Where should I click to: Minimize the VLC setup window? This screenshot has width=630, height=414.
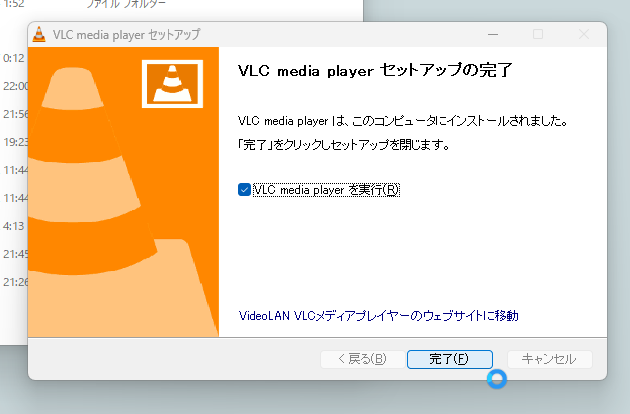pos(493,35)
